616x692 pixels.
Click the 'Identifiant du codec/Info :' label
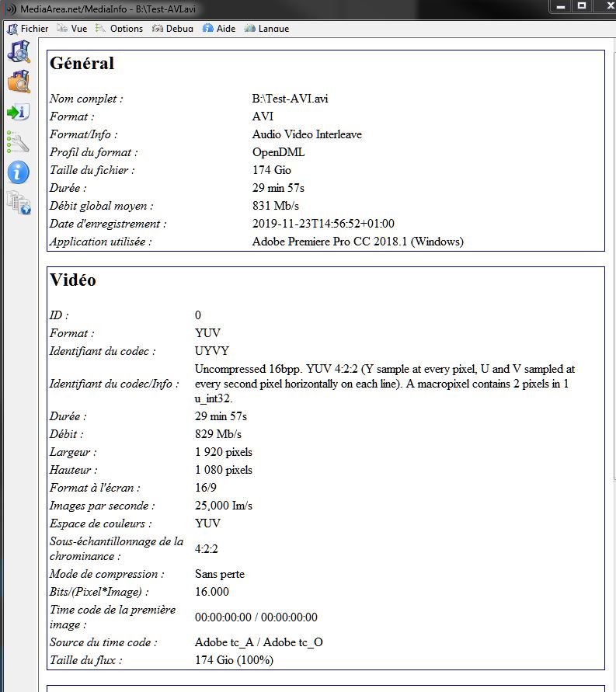(x=114, y=384)
